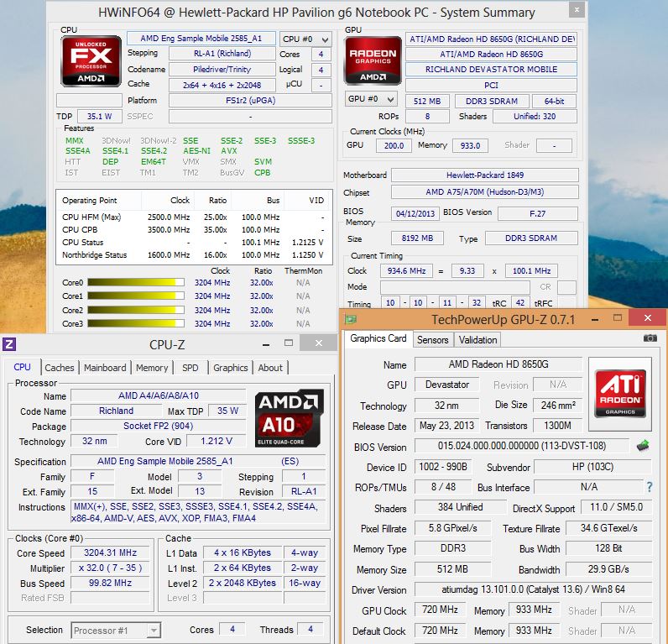668x644 pixels.
Task: Click the 'AES-NI' feature label in HWiNFO64
Action: (196, 151)
